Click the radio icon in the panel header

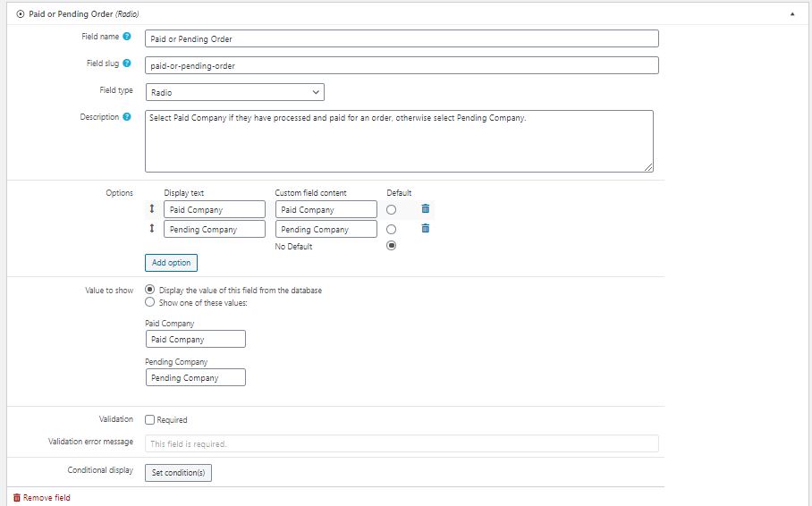[x=21, y=14]
